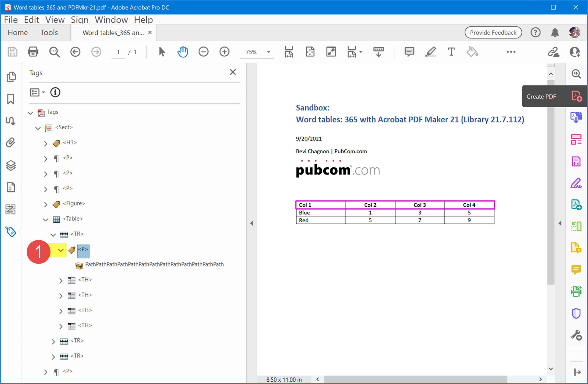This screenshot has height=384, width=588.
Task: Collapse the highlighted <P> tag node
Action: tap(61, 250)
